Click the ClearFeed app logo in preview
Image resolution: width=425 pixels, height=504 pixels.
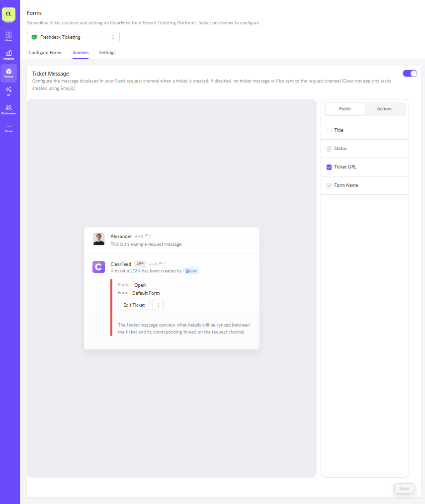coord(98,267)
